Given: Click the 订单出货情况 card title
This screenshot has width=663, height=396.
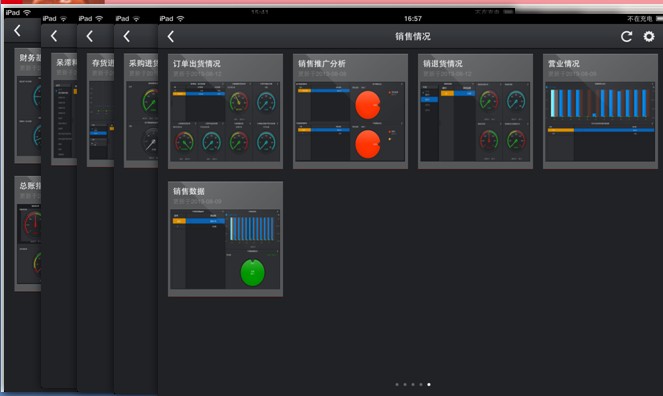Looking at the screenshot, I should [197, 64].
